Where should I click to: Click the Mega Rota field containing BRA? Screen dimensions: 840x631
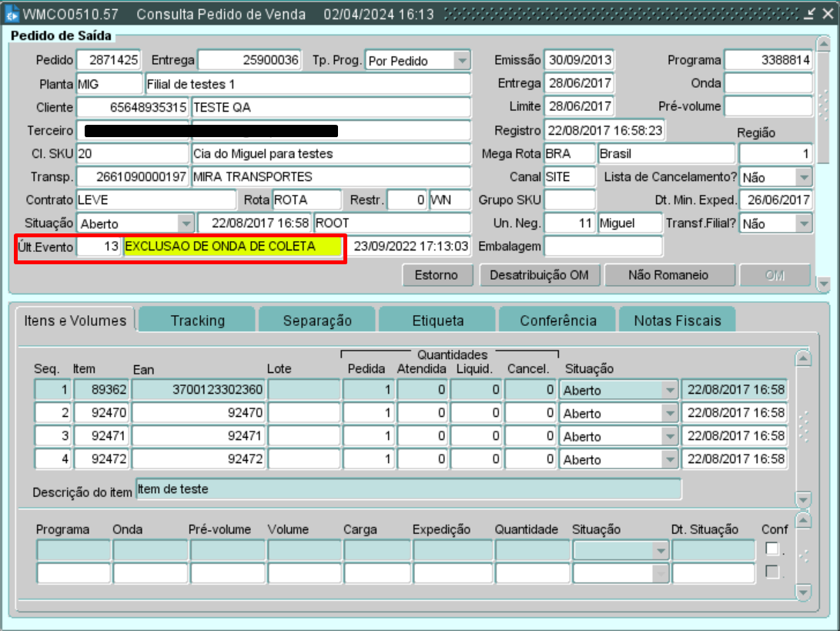570,153
